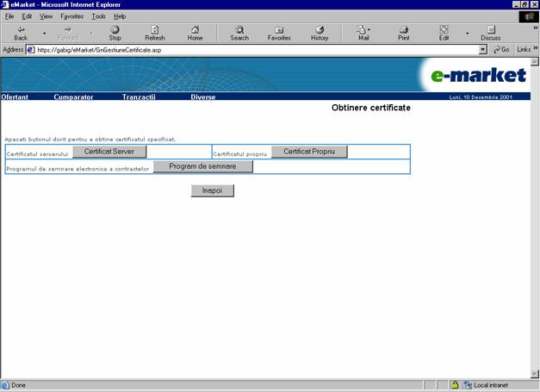The width and height of the screenshot is (540, 392).
Task: Expand the Edit toolbar button dropdown arrow
Action: pos(467,33)
